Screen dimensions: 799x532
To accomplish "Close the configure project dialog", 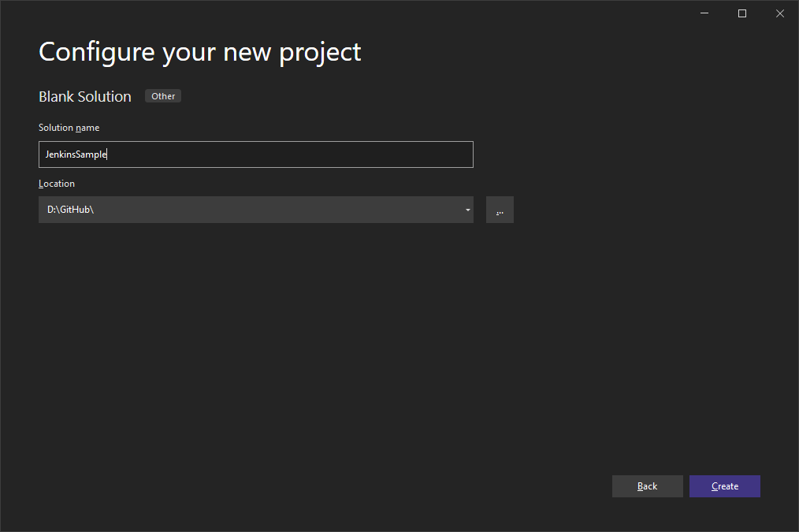I will (779, 13).
